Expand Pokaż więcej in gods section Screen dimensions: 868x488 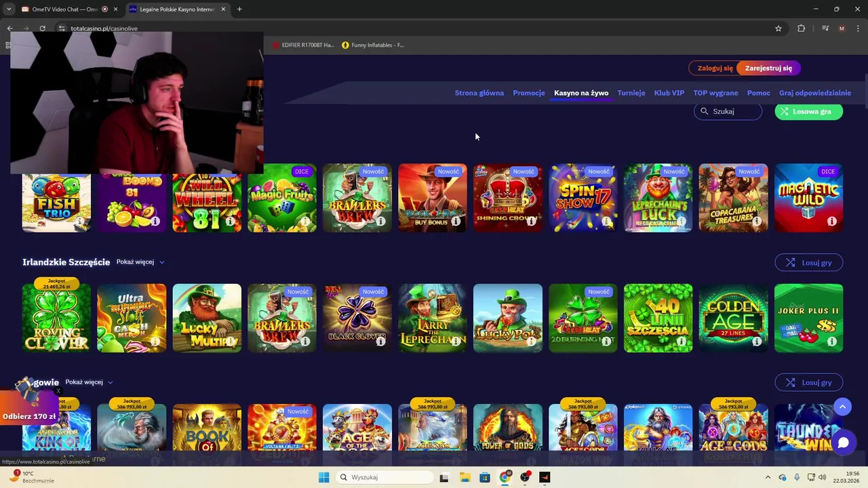(90, 382)
